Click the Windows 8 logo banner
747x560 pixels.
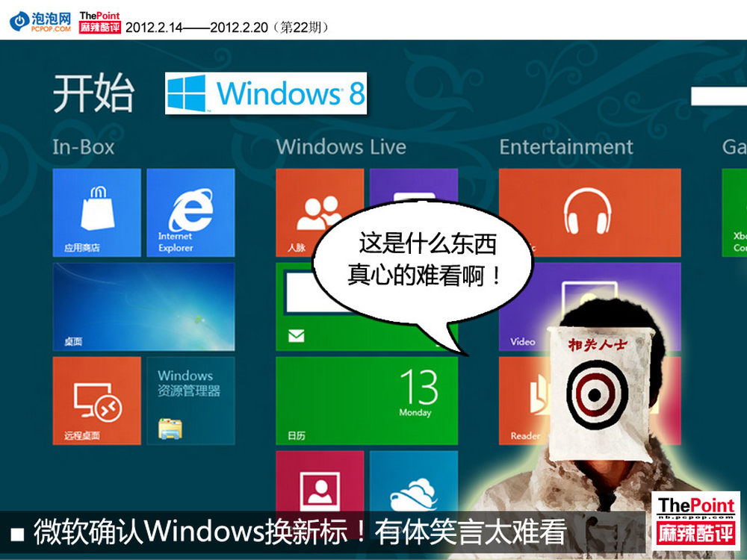click(266, 93)
